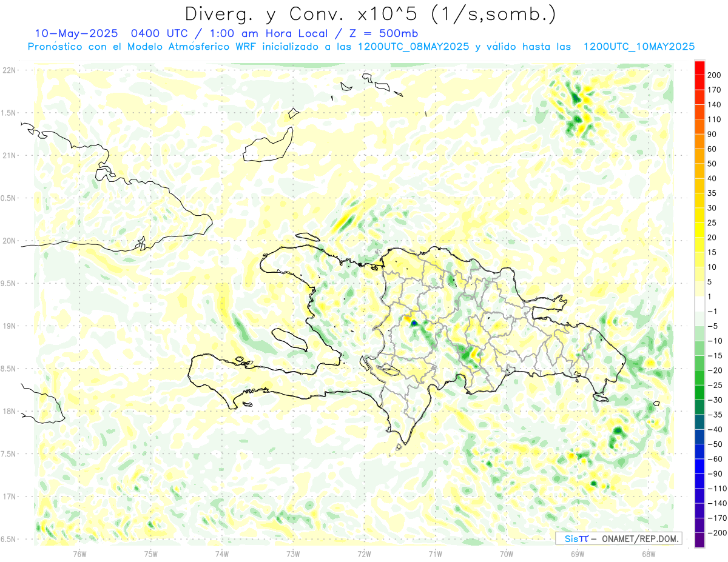Viewport: 728px width, 562px height.
Task: Click the color scale value 200
Action: pyautogui.click(x=715, y=75)
